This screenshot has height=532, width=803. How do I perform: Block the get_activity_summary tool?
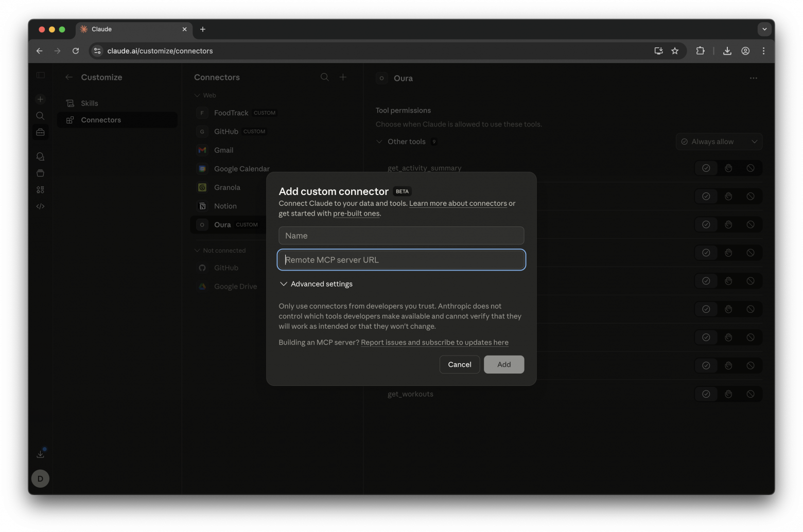750,168
